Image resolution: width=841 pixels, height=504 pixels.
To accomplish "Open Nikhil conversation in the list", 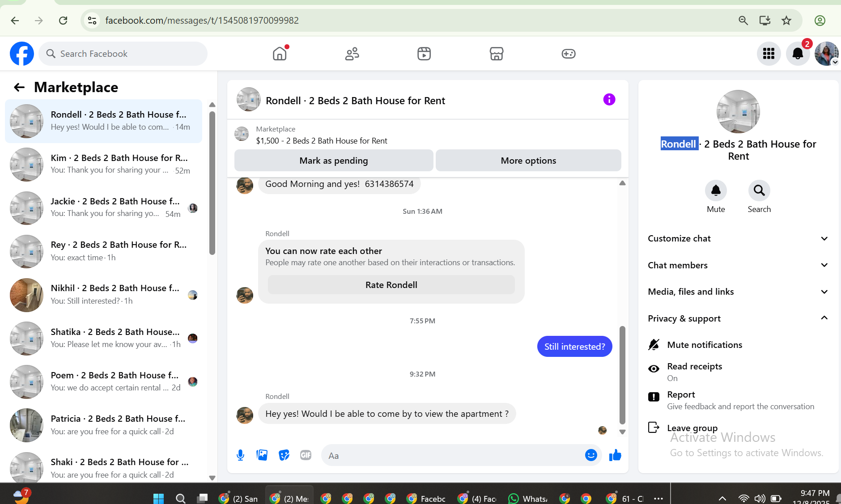I will 104,295.
